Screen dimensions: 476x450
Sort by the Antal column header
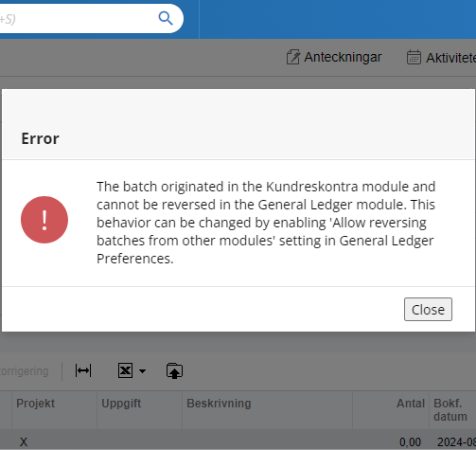pos(411,404)
